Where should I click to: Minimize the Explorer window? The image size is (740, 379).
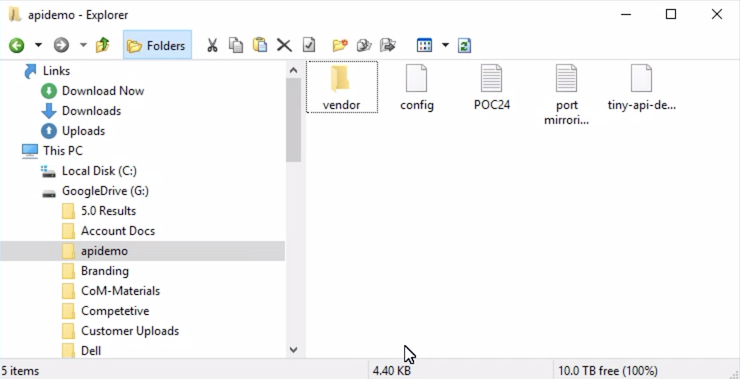click(626, 15)
